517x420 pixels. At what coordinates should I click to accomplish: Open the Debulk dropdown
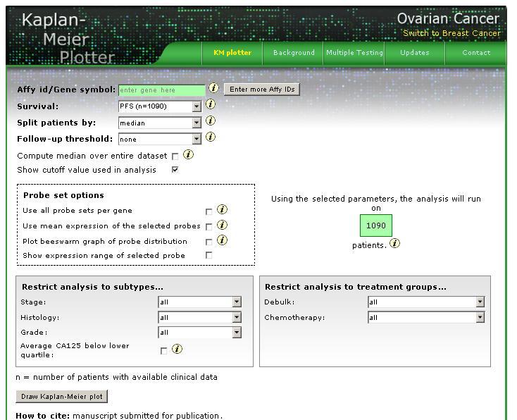click(x=426, y=302)
